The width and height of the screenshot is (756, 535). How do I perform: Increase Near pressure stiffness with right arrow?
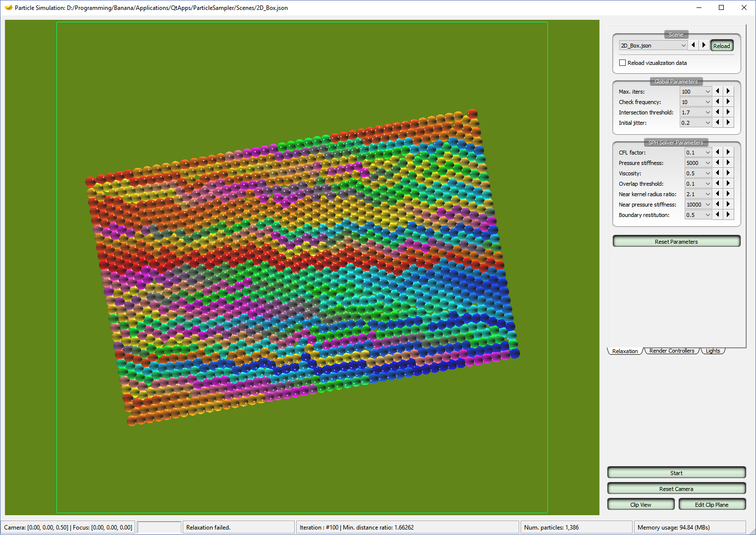point(728,204)
